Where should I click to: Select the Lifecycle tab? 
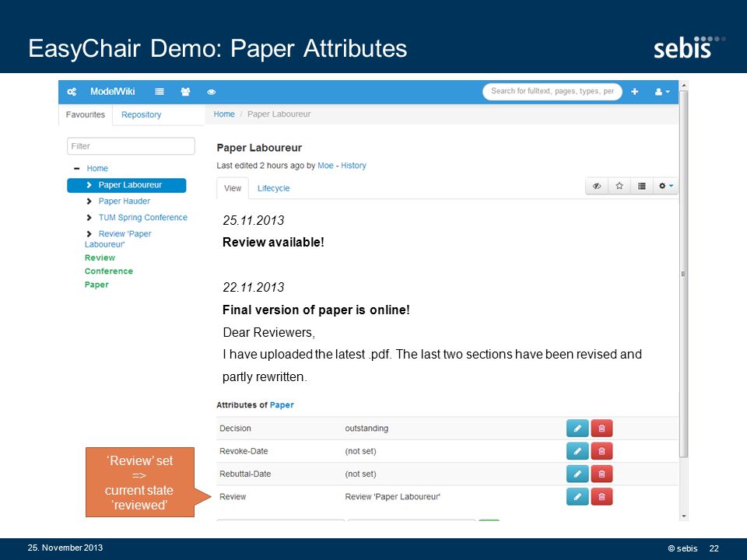coord(273,188)
